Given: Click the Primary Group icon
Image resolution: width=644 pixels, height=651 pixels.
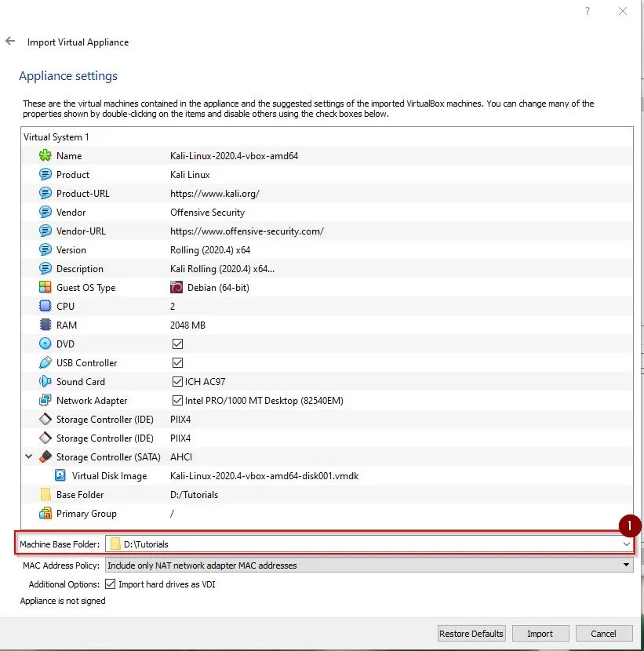Looking at the screenshot, I should (x=45, y=514).
